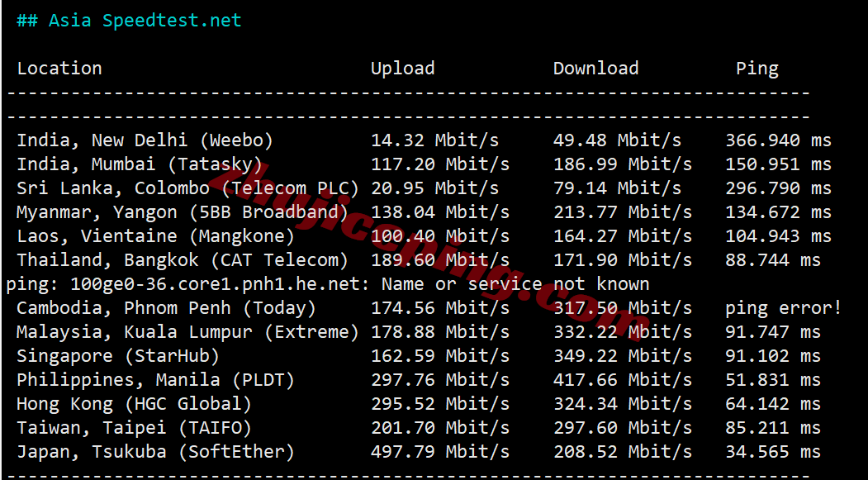868x480 pixels.
Task: Select the India, New Delhi (Weebo) row label
Action: (145, 140)
